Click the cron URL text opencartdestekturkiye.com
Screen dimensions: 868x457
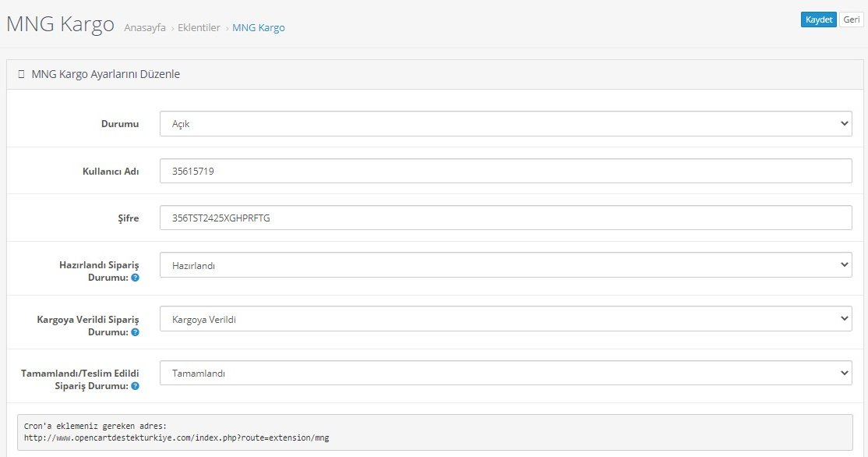[177, 438]
